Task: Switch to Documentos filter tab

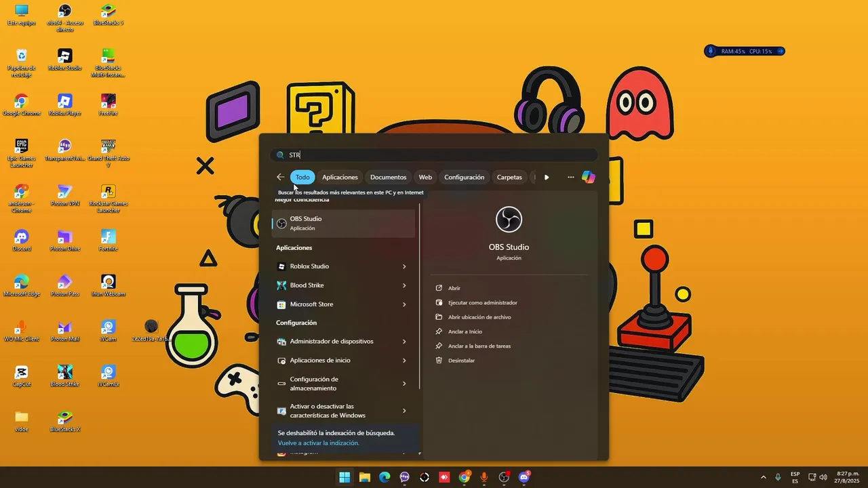Action: coord(388,177)
